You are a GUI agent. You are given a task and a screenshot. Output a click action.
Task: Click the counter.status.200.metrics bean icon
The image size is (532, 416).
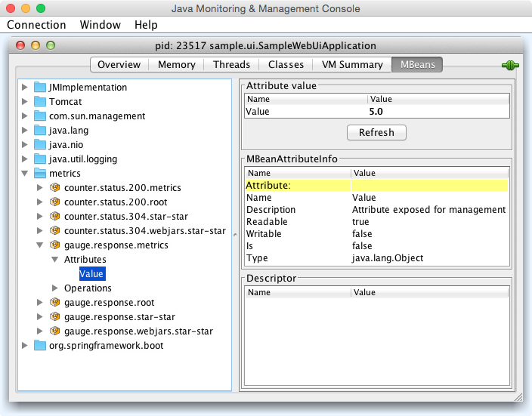point(54,188)
